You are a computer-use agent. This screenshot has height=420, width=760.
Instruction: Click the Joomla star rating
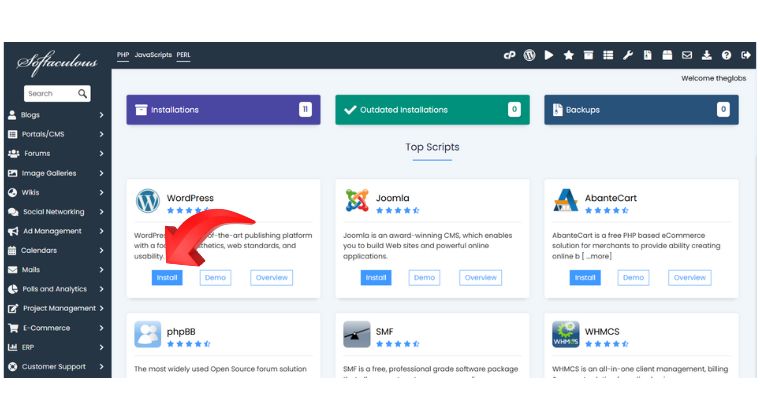point(397,210)
